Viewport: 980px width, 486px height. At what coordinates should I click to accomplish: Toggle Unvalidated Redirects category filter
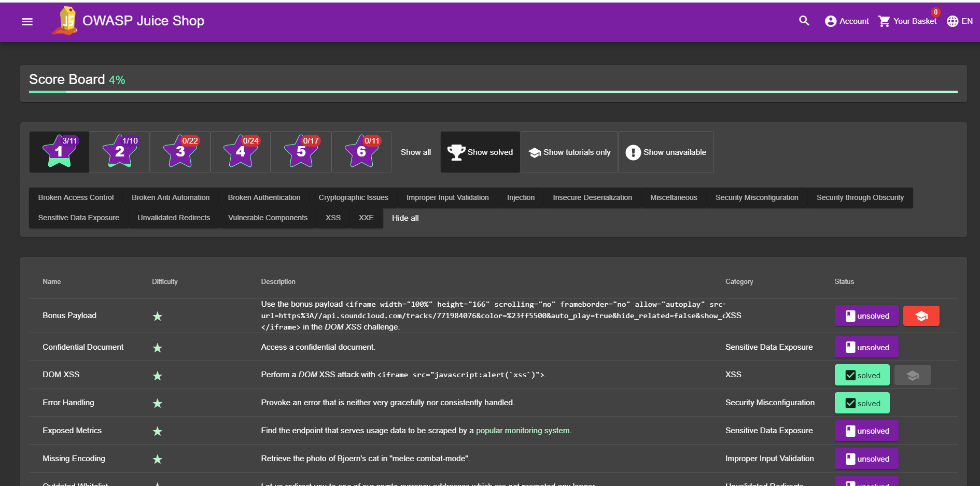point(174,218)
